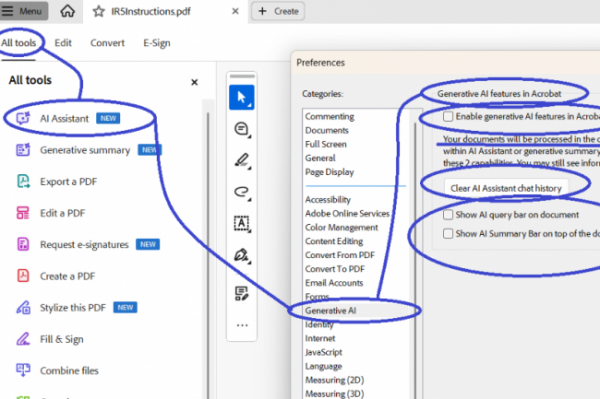Open the form edit tool icon
The width and height of the screenshot is (600, 399).
(242, 293)
